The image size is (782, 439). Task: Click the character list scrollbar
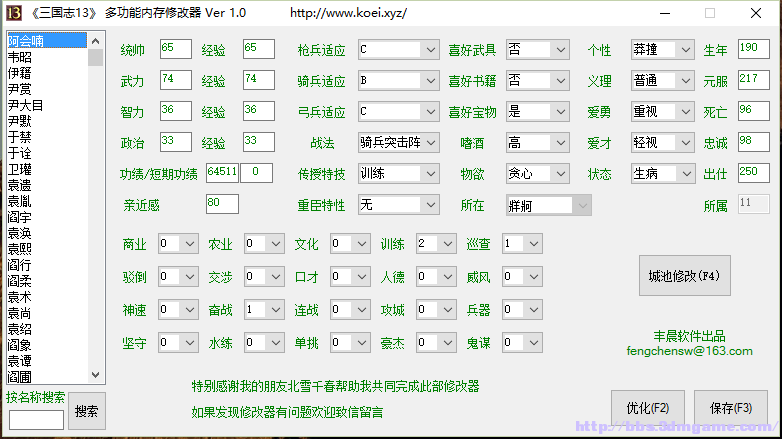[x=96, y=200]
